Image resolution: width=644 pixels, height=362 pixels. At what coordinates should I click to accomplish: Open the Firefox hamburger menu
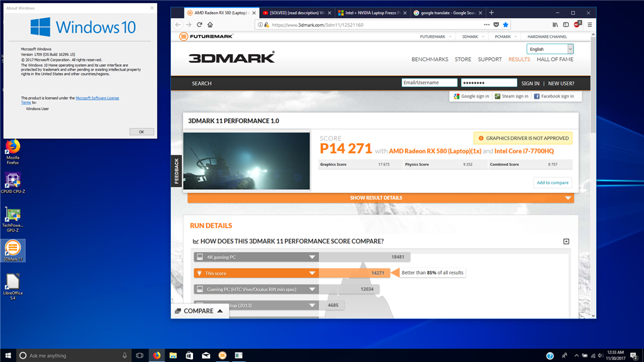(x=590, y=25)
